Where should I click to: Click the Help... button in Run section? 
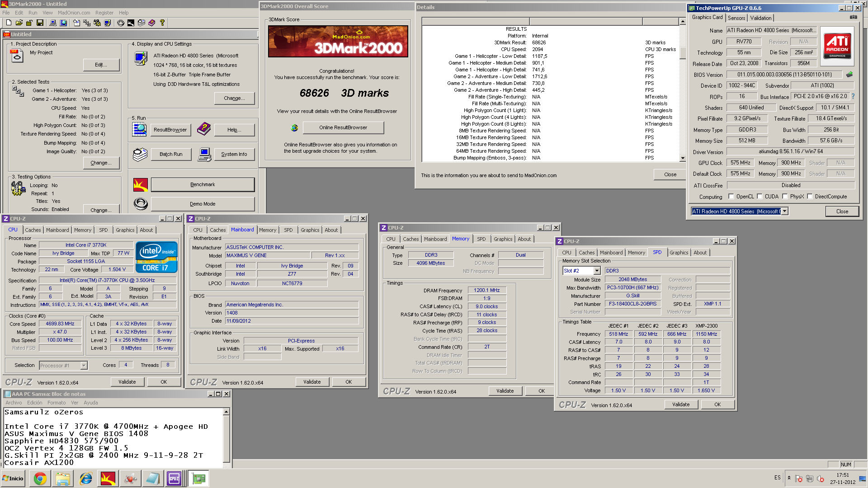pos(234,130)
